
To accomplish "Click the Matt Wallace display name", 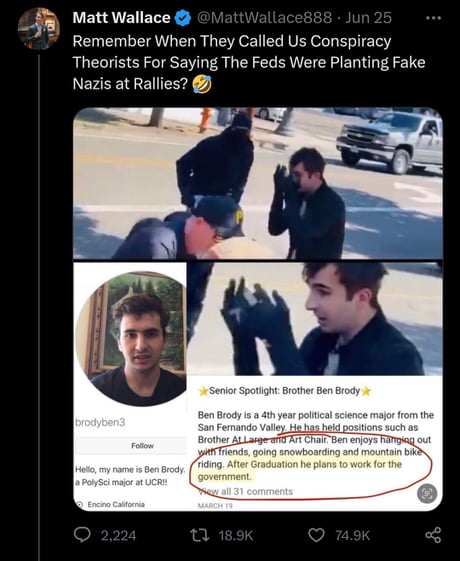I will [x=121, y=18].
